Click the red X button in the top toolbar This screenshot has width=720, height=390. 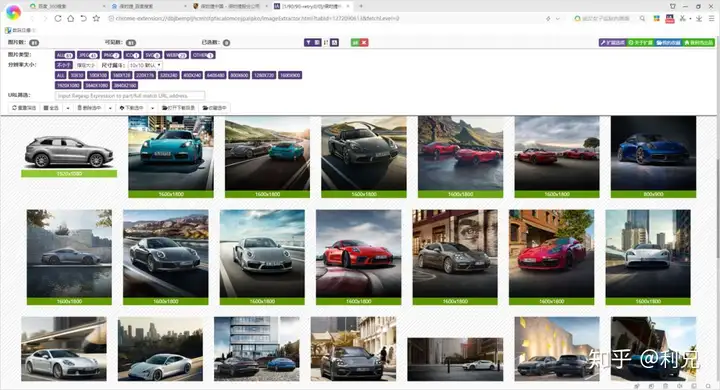pyautogui.click(x=364, y=43)
